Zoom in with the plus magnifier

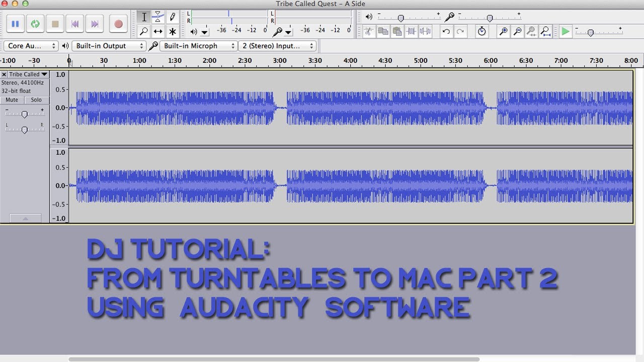pos(503,31)
